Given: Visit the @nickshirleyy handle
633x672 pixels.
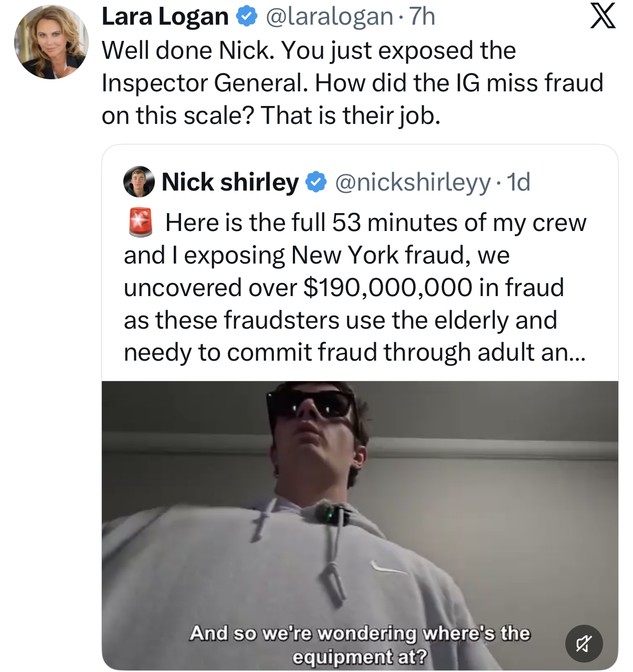Looking at the screenshot, I should coord(413,183).
